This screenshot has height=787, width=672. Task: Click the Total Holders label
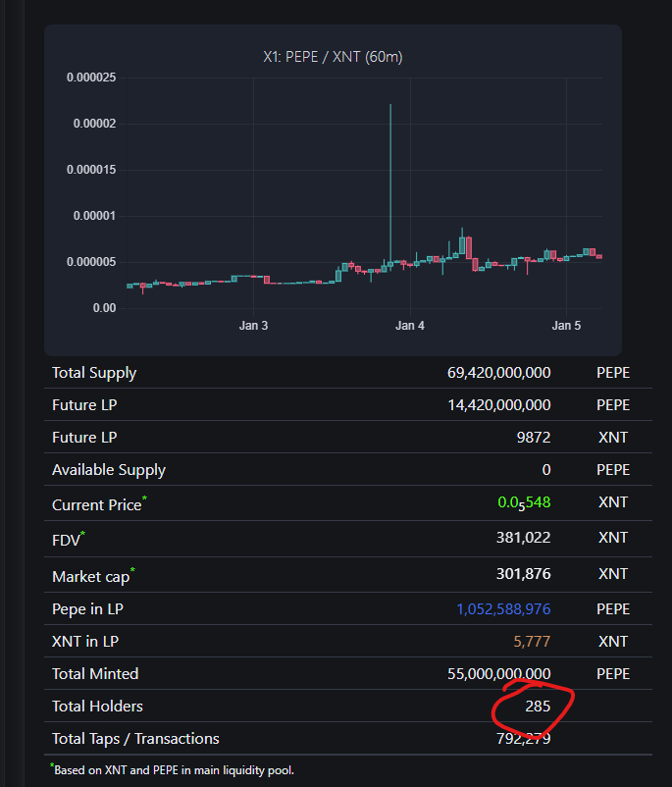(97, 707)
